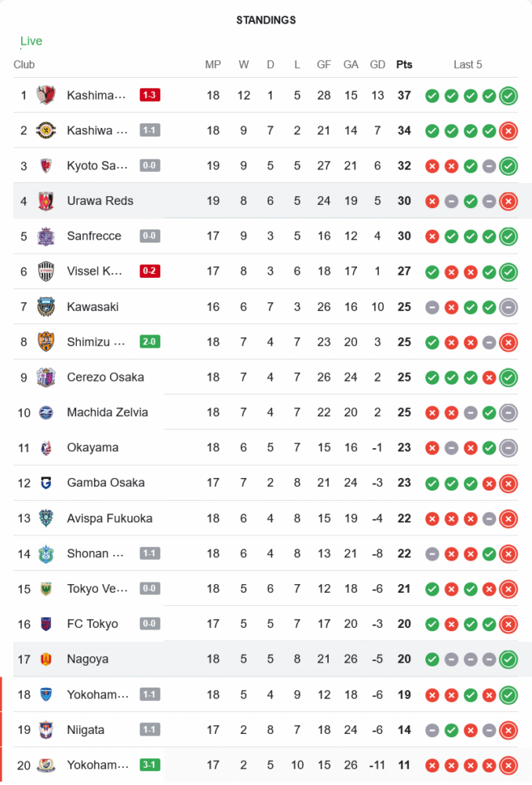
Task: Click the GD column header
Action: click(x=377, y=64)
